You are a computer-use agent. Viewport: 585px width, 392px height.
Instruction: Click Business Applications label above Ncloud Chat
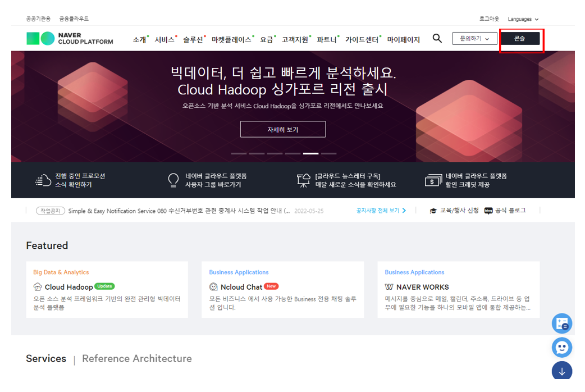click(239, 272)
